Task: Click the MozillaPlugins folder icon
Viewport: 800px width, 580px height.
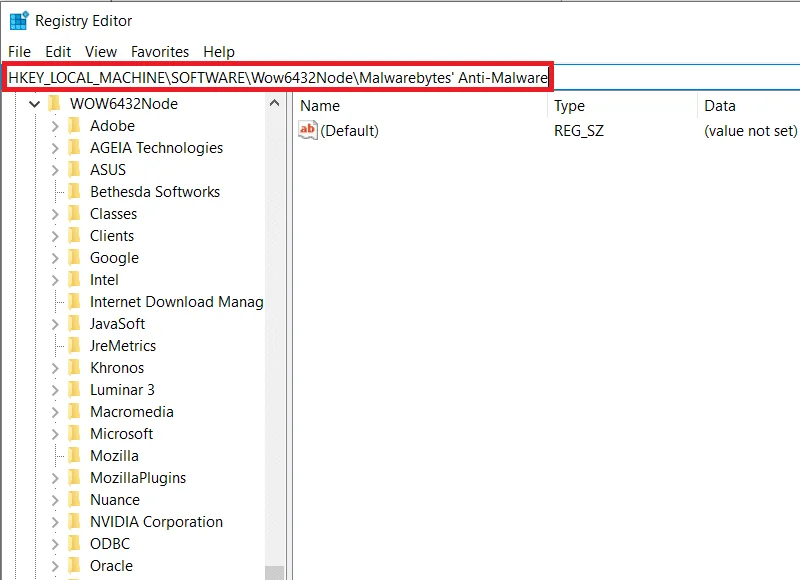Action: tap(74, 477)
